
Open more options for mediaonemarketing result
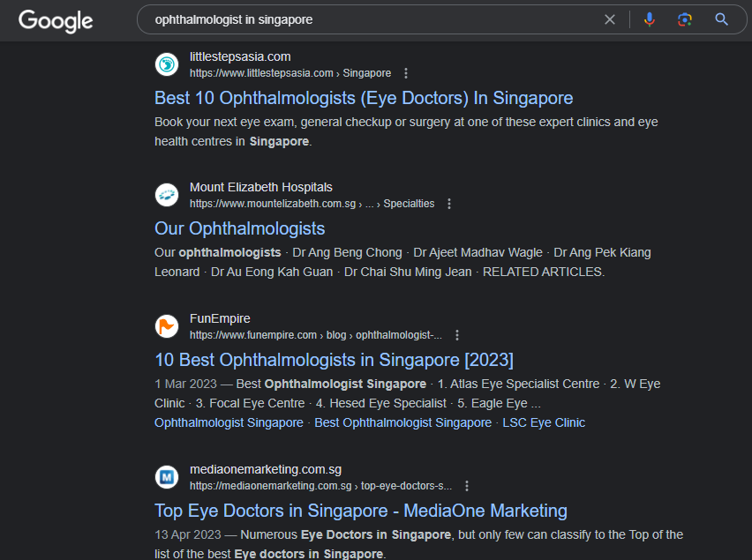[467, 486]
